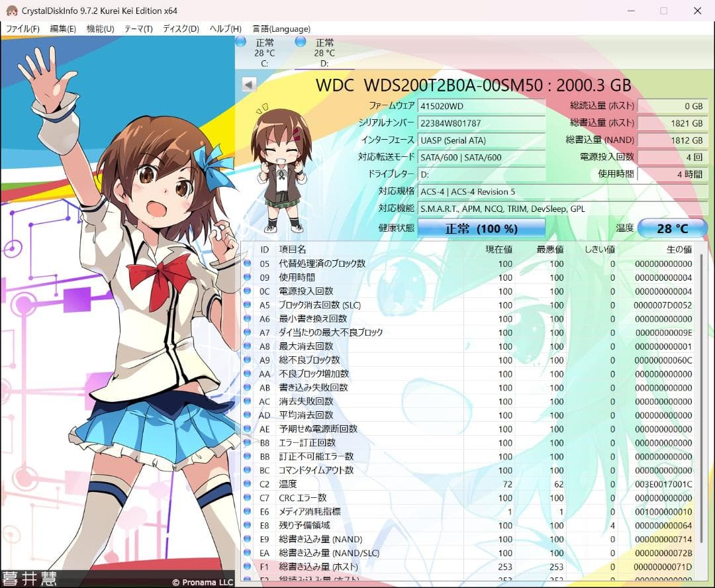Click raw value 0000007D0052
The image size is (715, 588).
[663, 305]
